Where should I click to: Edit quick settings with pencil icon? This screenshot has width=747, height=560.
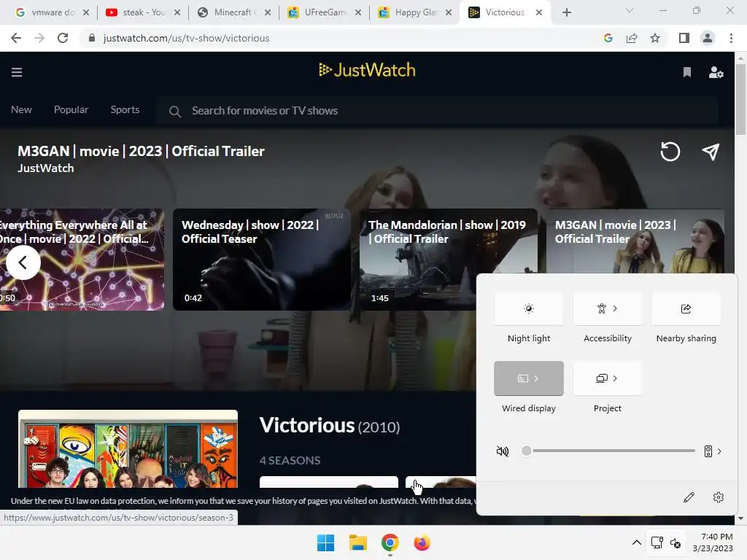tap(689, 497)
